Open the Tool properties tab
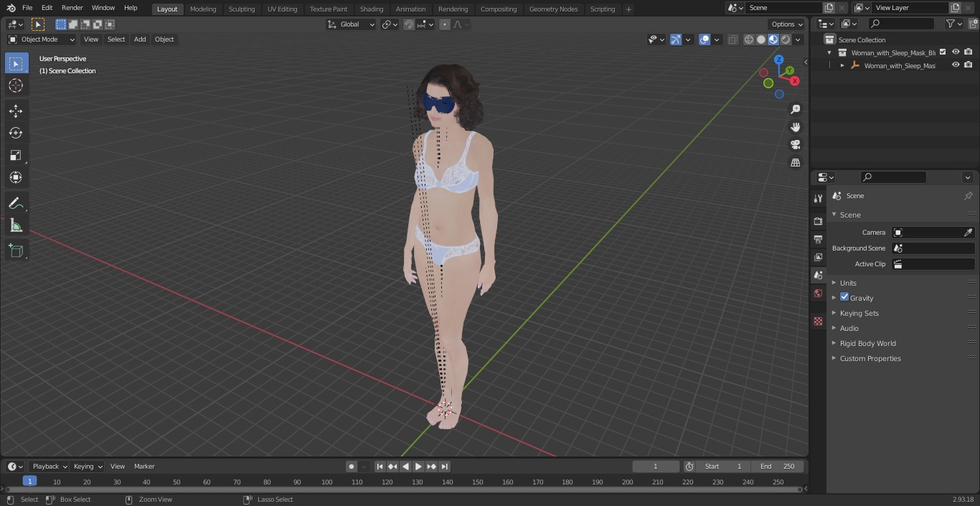The width and height of the screenshot is (980, 506). tap(818, 198)
